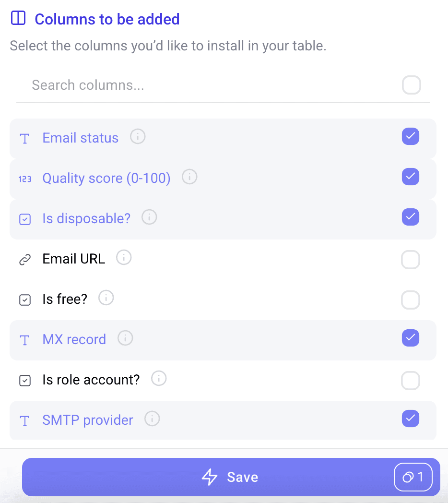Click the lightning icon inside the Save button
Screen dimensions: 448x503
point(210,477)
